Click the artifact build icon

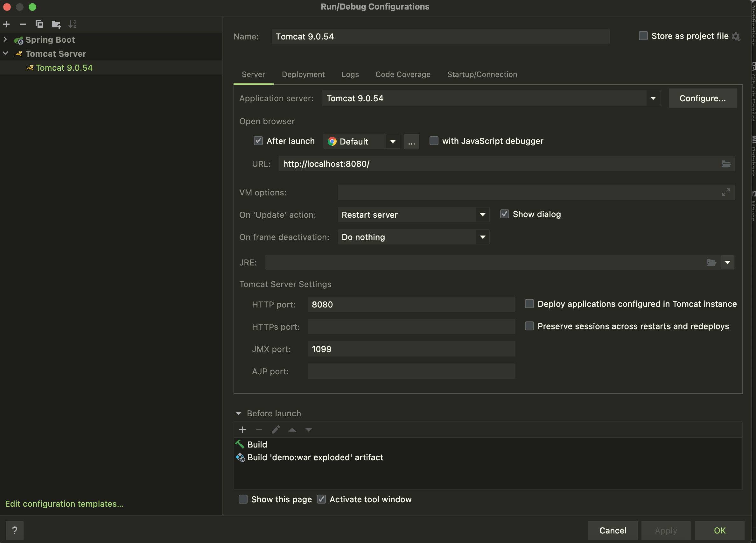click(x=240, y=457)
